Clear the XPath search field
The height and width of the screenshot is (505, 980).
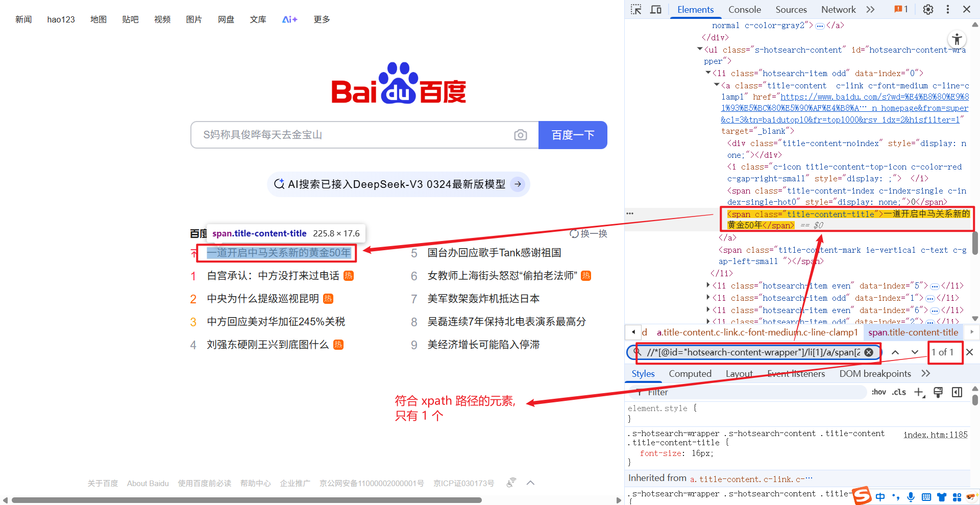click(x=869, y=352)
